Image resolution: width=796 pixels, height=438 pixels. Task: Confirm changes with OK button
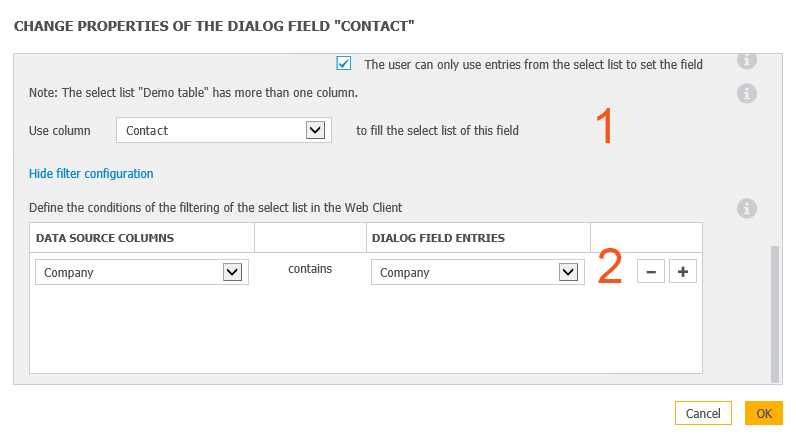(764, 413)
